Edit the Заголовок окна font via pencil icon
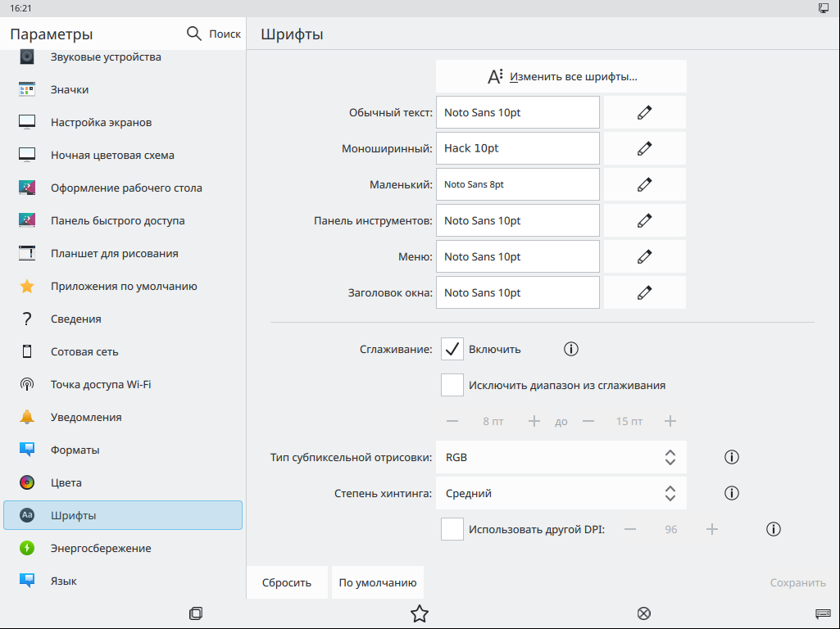840x629 pixels. (x=645, y=292)
